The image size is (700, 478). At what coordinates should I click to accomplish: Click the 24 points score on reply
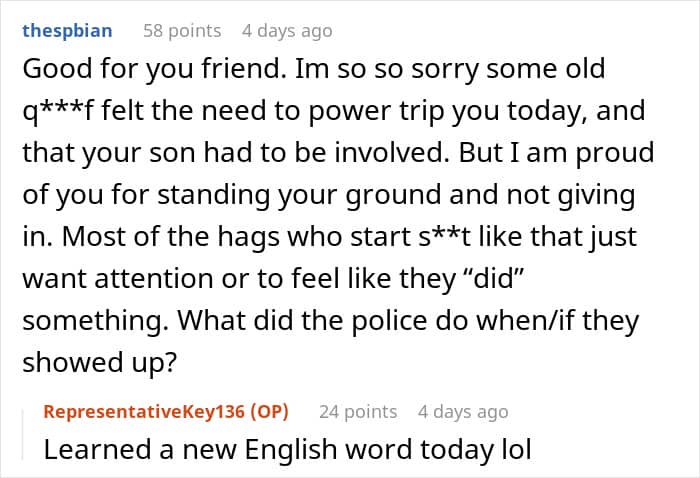point(358,411)
